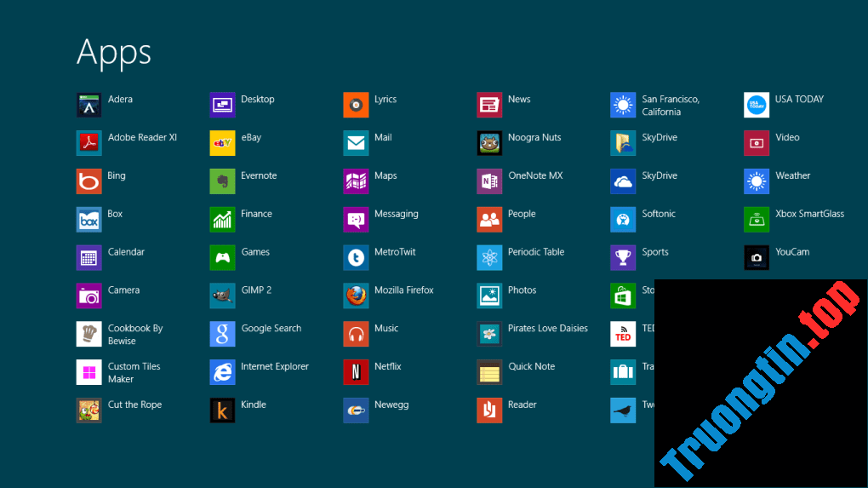Open the Music headphones icon
Screen dimensions: 868x488
coord(356,334)
